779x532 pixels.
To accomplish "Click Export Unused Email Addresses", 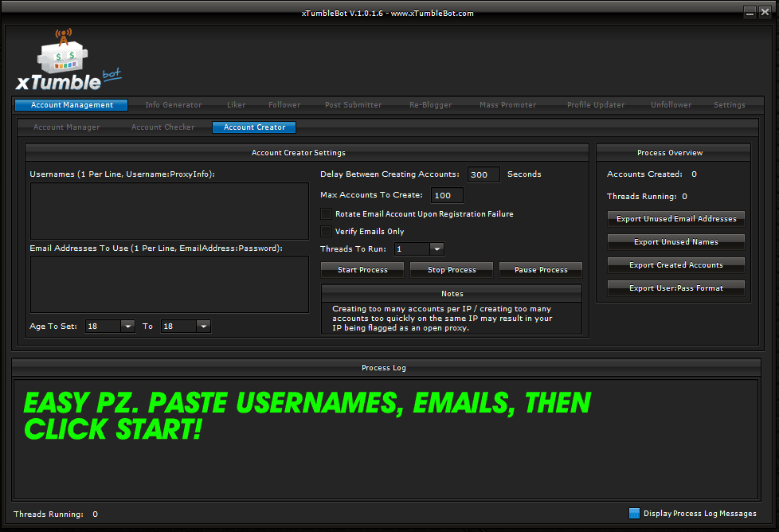I will [676, 218].
